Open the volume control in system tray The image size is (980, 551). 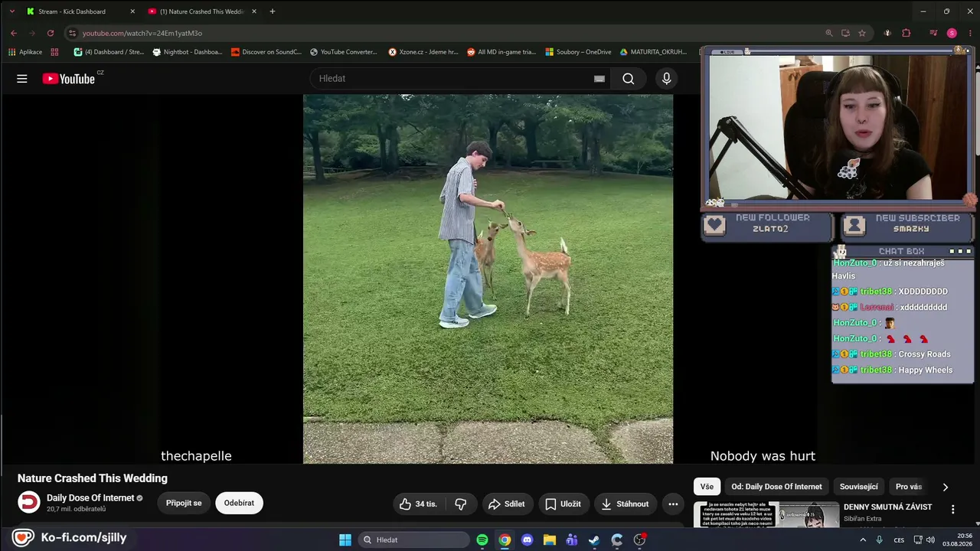coord(932,540)
